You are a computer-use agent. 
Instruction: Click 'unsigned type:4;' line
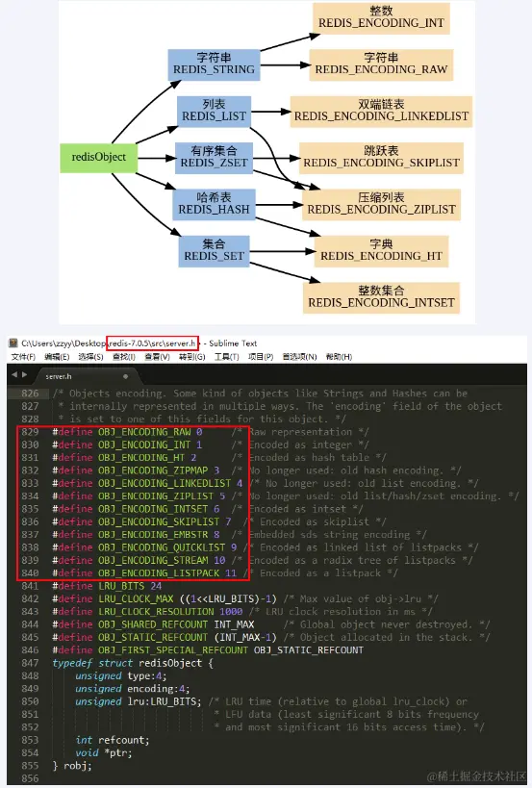tap(120, 676)
